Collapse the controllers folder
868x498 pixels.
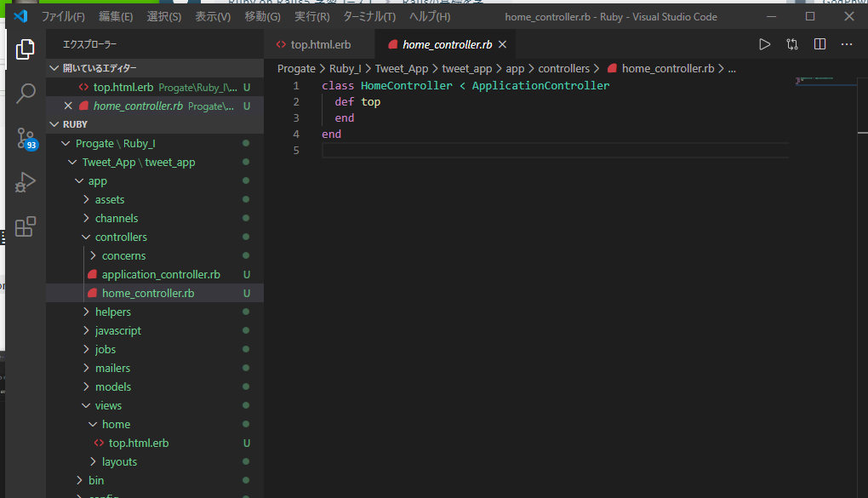click(121, 238)
